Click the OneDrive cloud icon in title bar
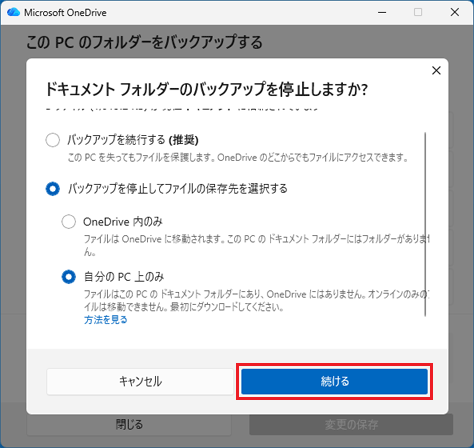Screen dimensions: 474x448 13,12
